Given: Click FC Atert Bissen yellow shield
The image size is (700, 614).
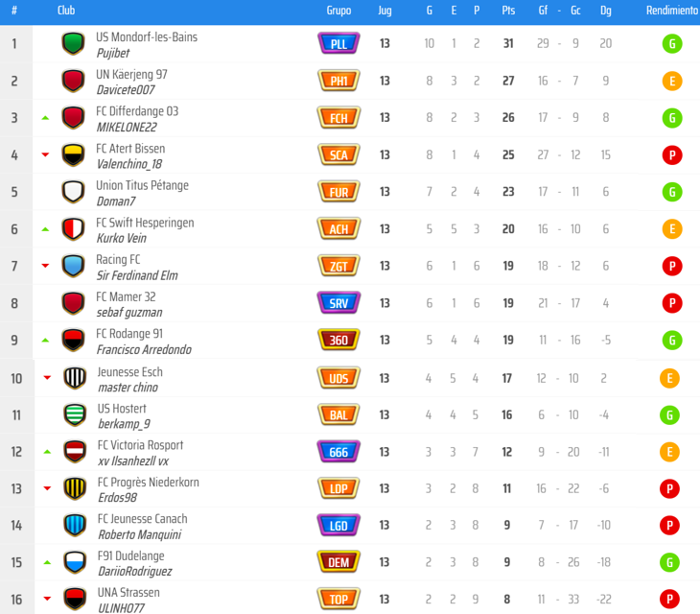Looking at the screenshot, I should (x=73, y=155).
